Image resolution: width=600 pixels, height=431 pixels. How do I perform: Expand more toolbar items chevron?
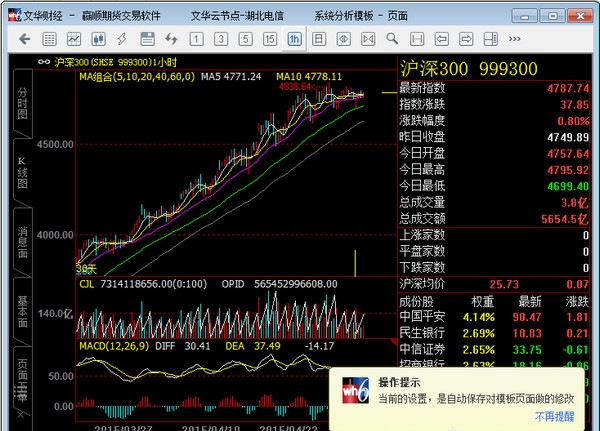[x=515, y=39]
